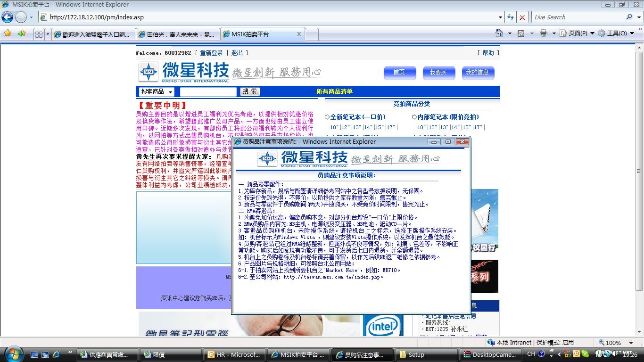
Task: Switch to MSIK拍卖平台 taskbar button
Action: (x=299, y=355)
